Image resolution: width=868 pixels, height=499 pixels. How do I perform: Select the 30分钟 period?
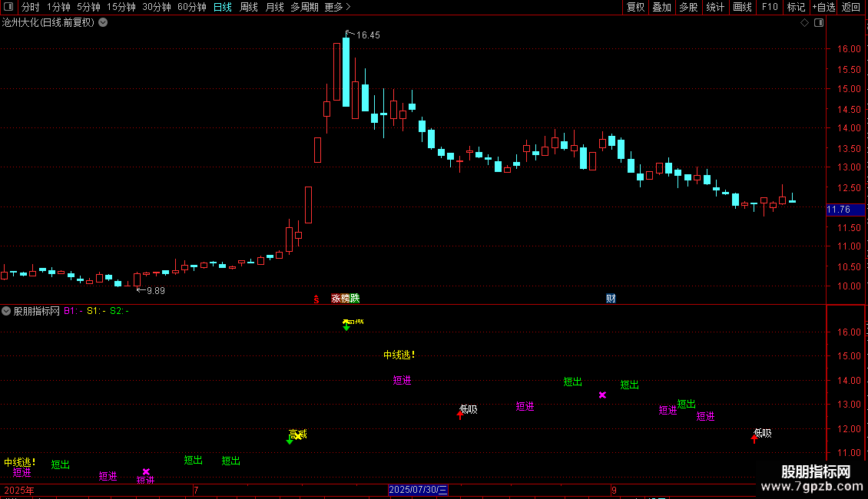tap(156, 7)
